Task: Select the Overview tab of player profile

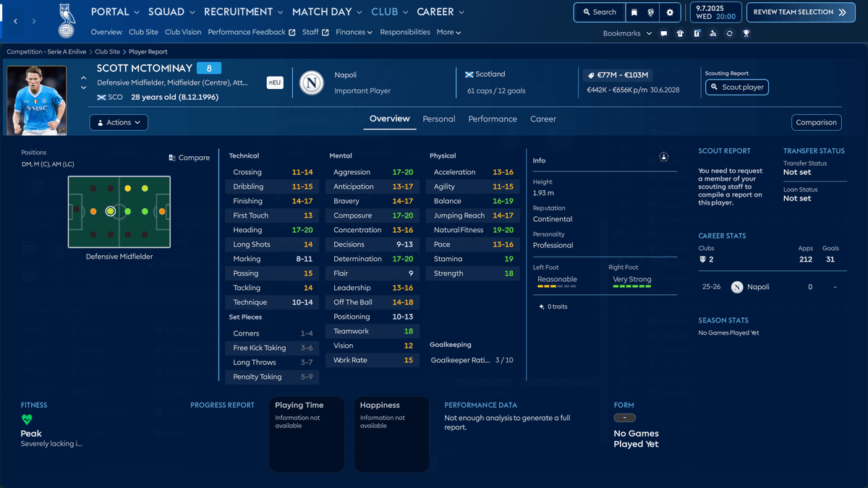Action: (390, 119)
